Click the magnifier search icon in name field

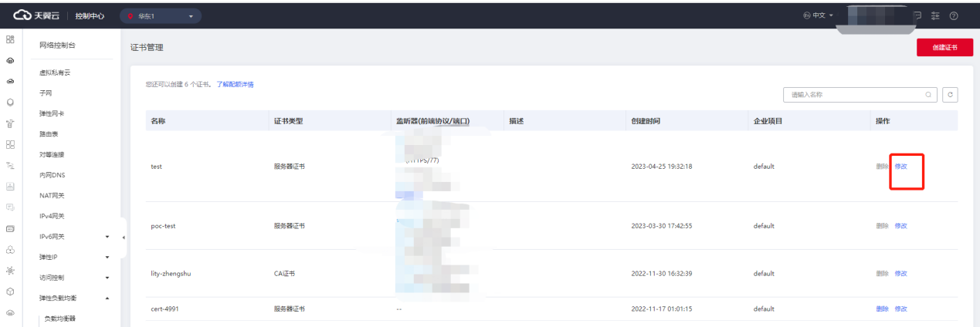click(928, 94)
